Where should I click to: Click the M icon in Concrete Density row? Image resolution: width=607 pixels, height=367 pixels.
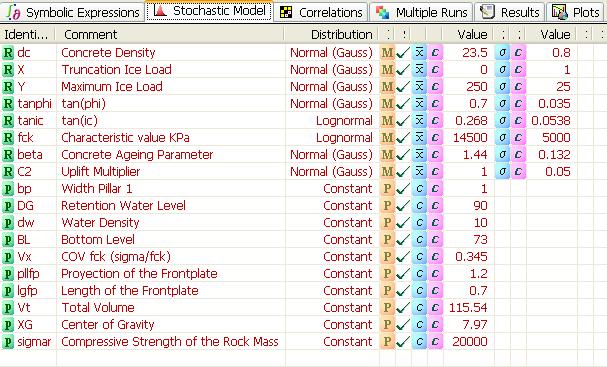click(x=387, y=53)
